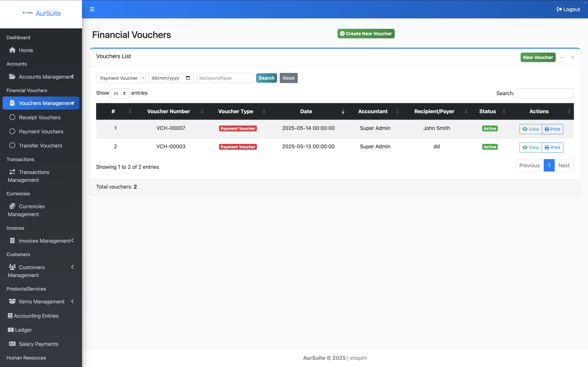The height and width of the screenshot is (367, 588).
Task: Click the Accounting Entries icon
Action: [x=10, y=316]
